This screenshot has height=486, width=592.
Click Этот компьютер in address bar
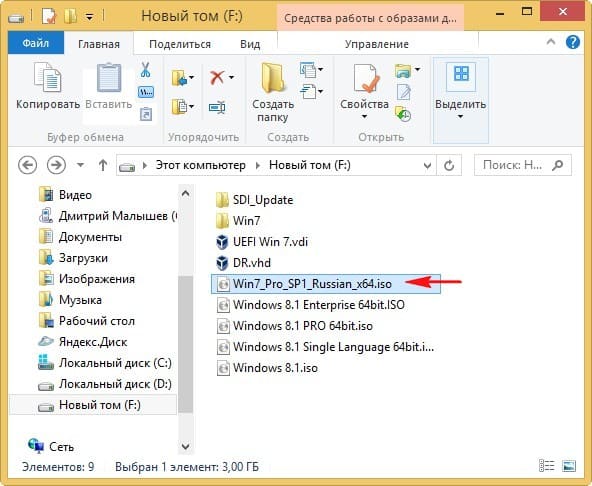[200, 165]
